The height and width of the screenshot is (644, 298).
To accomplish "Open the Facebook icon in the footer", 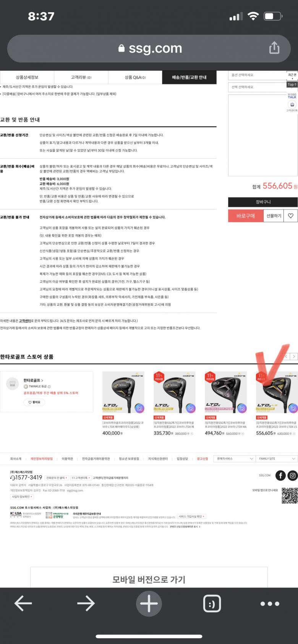I will point(280,475).
